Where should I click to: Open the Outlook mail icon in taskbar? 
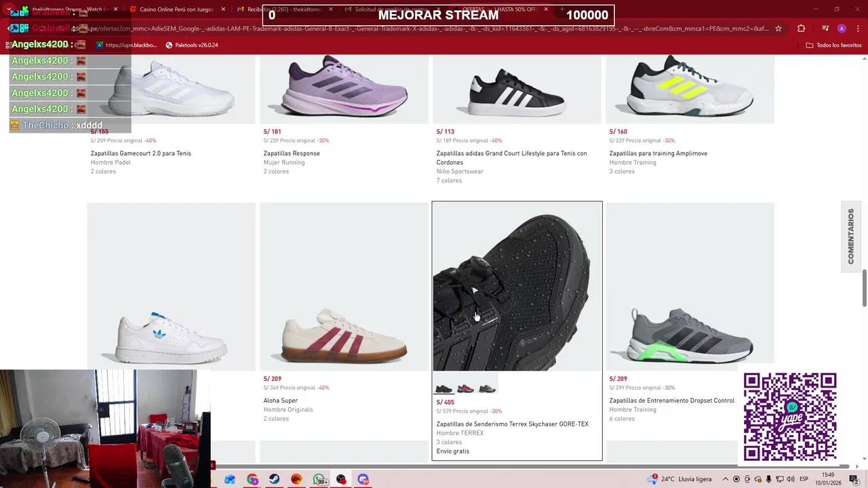(230, 479)
